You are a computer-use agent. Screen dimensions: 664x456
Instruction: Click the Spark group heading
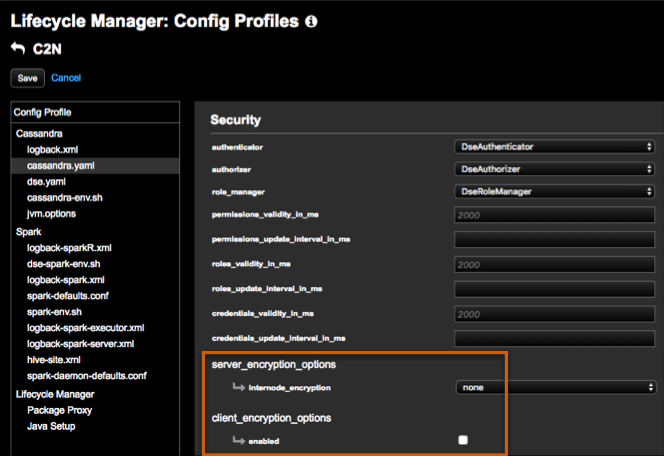point(28,232)
